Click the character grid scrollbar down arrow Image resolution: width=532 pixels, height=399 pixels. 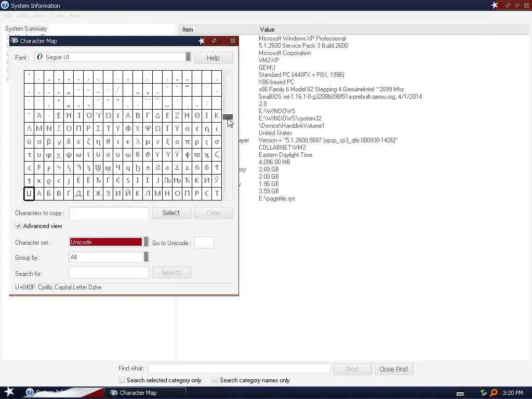228,197
